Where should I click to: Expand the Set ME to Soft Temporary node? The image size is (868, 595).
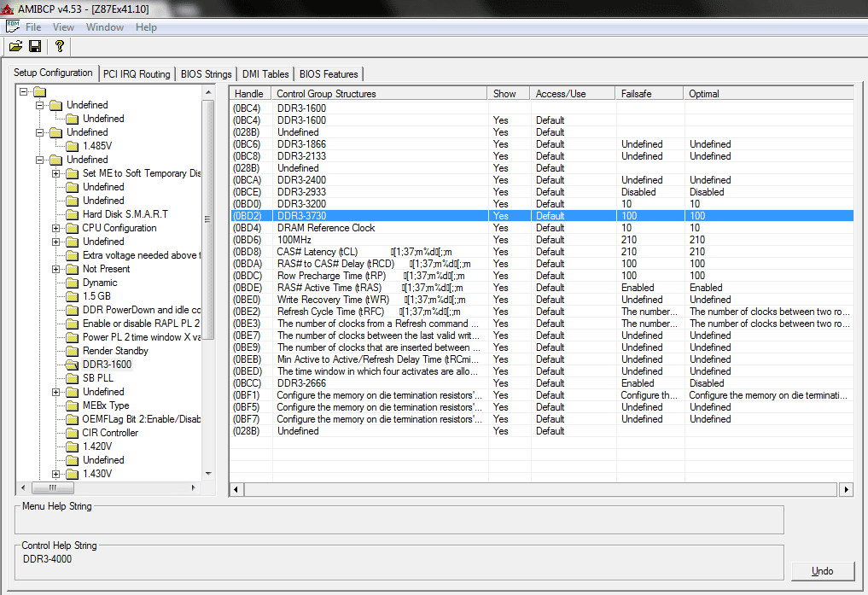55,173
